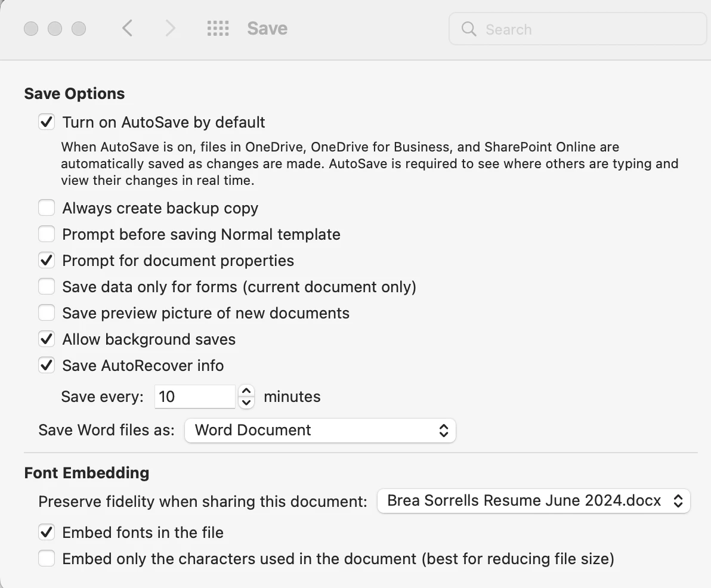This screenshot has width=711, height=588.
Task: Go forward with the right chevron arrow
Action: (170, 28)
